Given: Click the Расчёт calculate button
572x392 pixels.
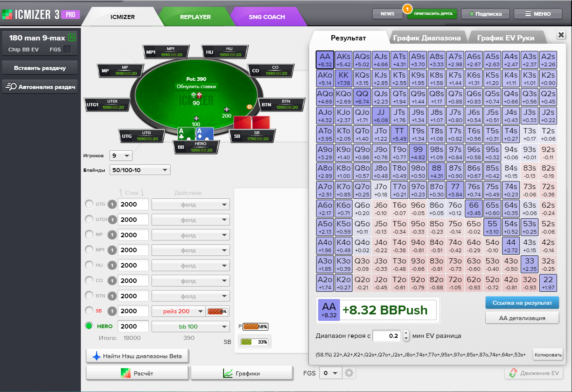Looking at the screenshot, I should click(137, 373).
